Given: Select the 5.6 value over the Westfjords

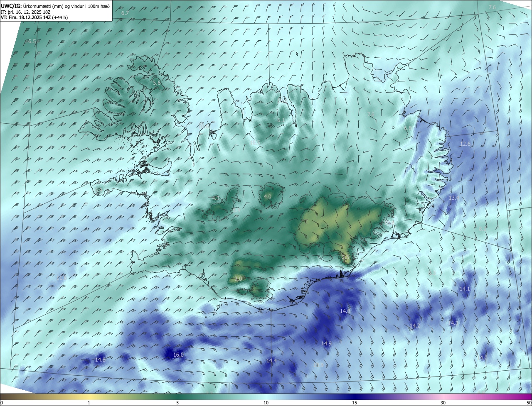Looking at the screenshot, I should click(157, 83).
